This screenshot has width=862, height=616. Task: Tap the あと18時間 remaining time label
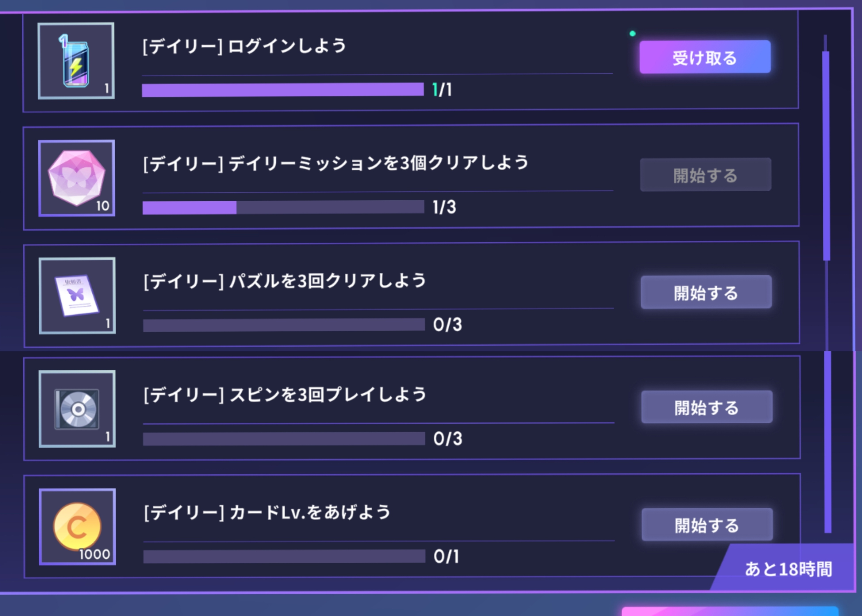[788, 569]
